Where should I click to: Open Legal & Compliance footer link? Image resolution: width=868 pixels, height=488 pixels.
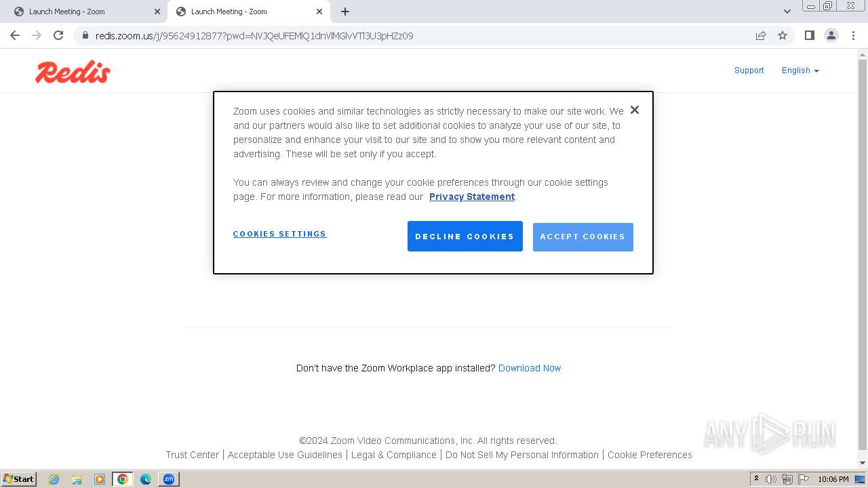(394, 455)
